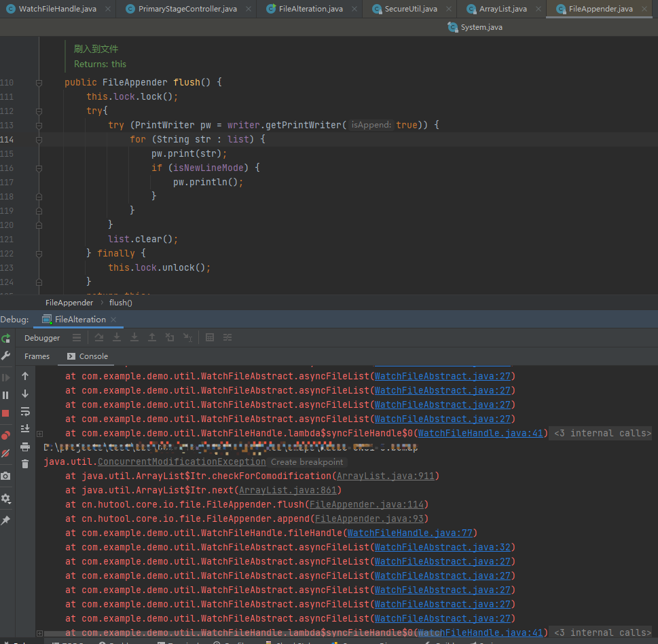The height and width of the screenshot is (644, 658).
Task: Click the 'Create breakpoint' hint
Action: (x=307, y=462)
